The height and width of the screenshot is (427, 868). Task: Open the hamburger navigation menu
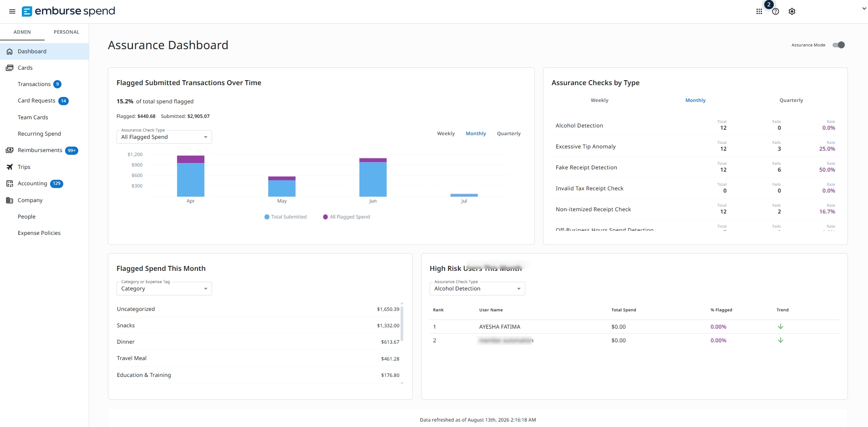(12, 11)
